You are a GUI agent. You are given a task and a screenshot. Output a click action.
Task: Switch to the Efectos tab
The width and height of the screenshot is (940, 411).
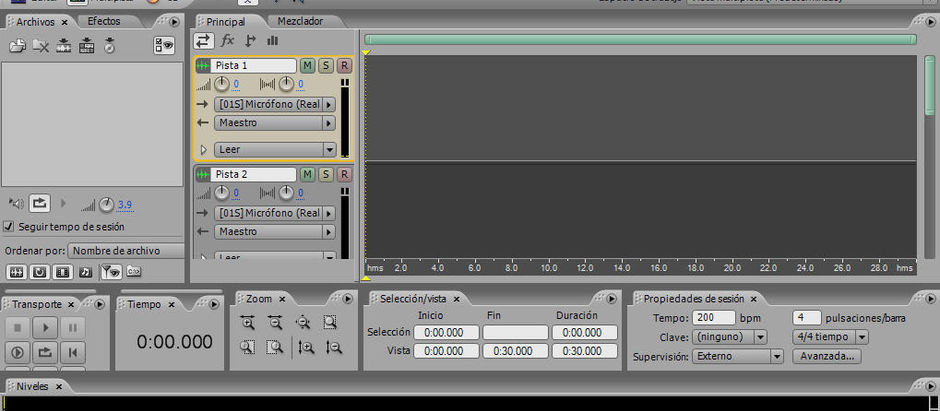point(104,21)
